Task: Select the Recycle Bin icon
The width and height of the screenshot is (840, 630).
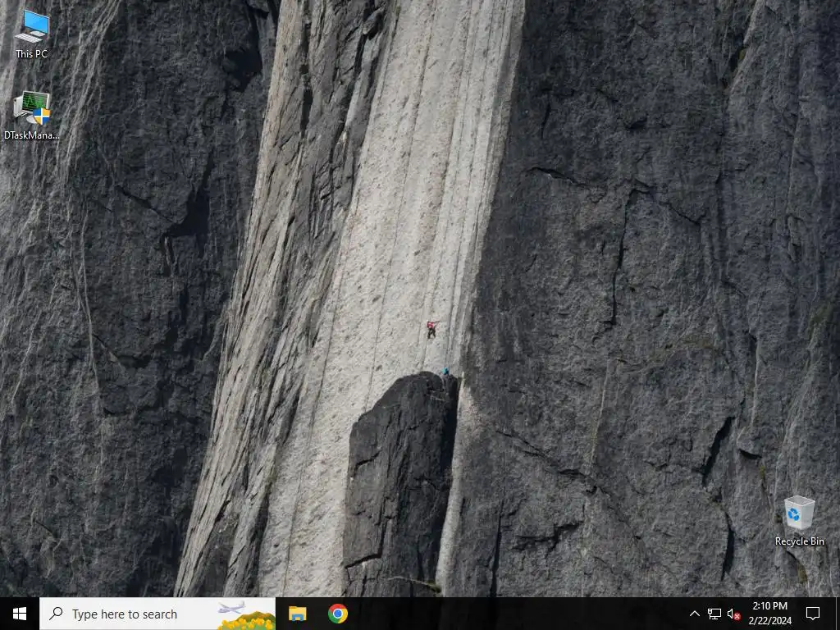Action: click(799, 521)
